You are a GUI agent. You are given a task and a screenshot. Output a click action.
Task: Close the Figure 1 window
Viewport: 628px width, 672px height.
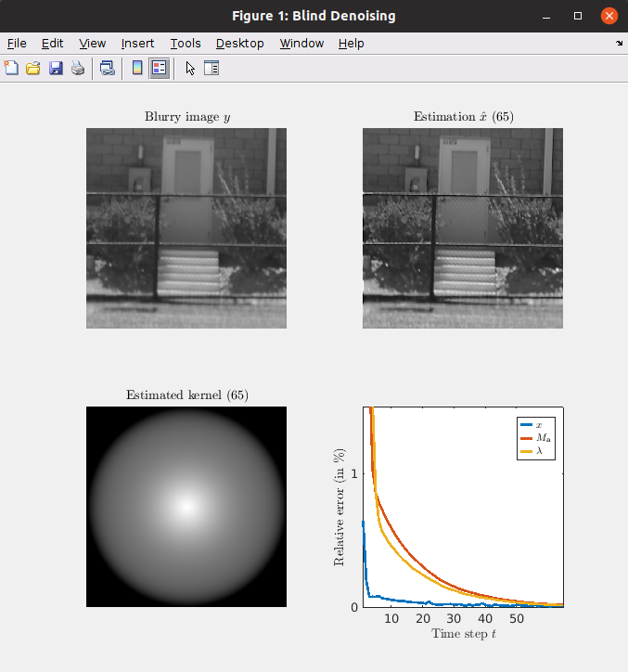pos(609,16)
